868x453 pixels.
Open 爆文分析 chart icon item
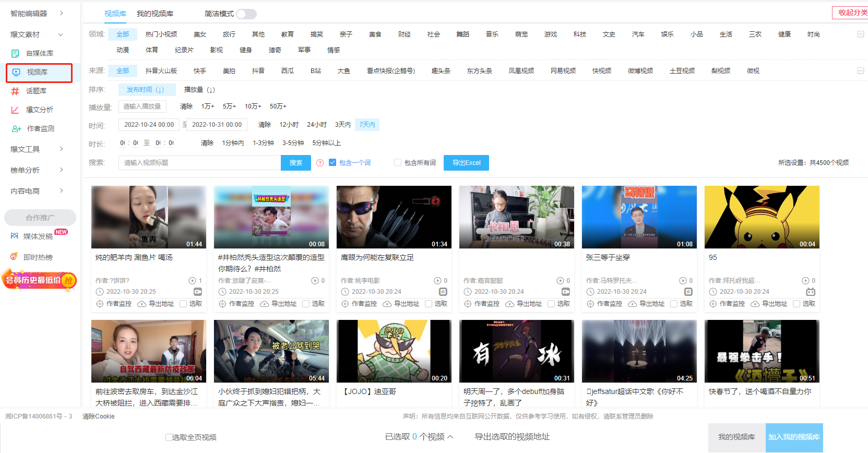16,110
